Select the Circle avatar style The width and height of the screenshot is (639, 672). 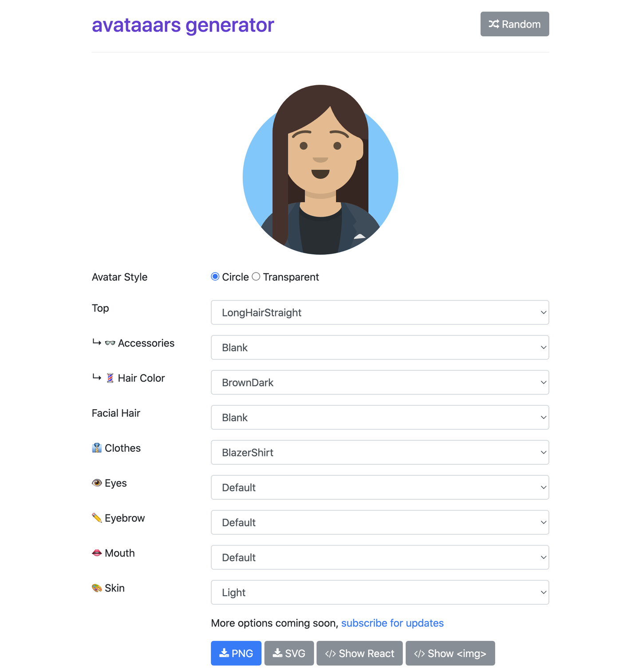215,277
